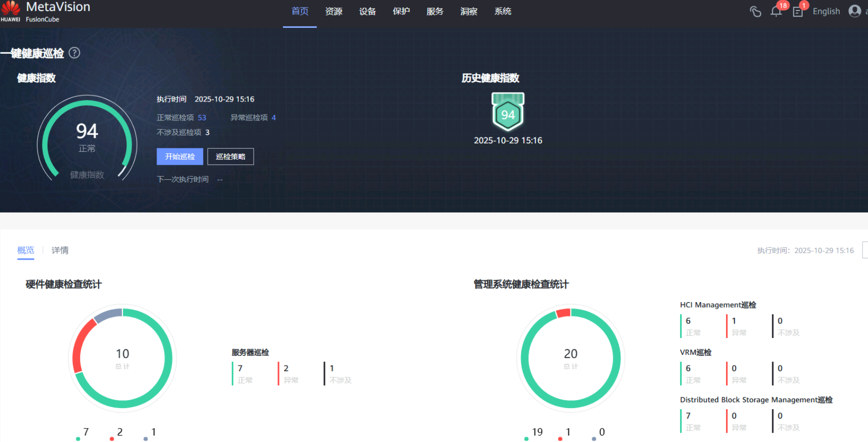Click the quick-access hand icon in header

(x=755, y=11)
